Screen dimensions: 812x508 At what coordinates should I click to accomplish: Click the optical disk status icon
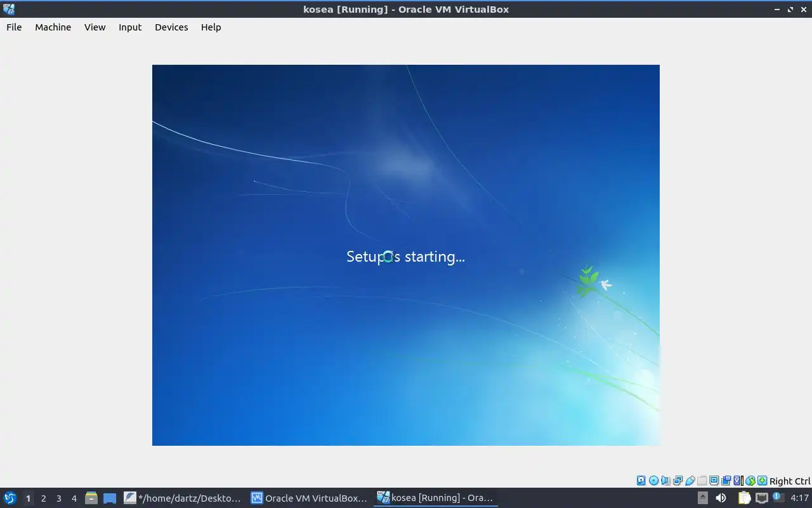[x=653, y=481]
